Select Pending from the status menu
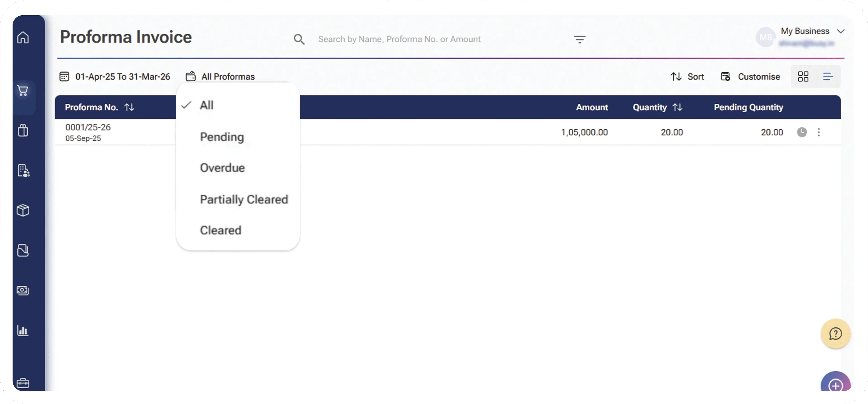Screen dimensions: 868x404 (222, 137)
